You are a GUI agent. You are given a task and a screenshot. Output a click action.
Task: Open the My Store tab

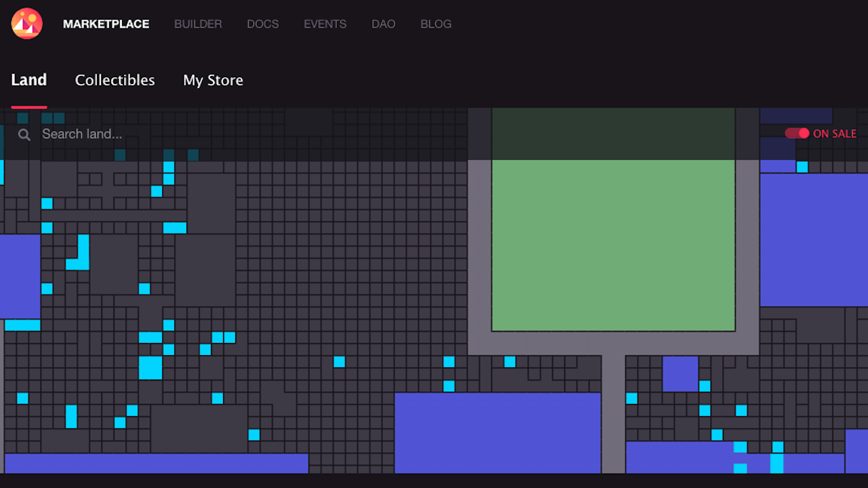(213, 80)
